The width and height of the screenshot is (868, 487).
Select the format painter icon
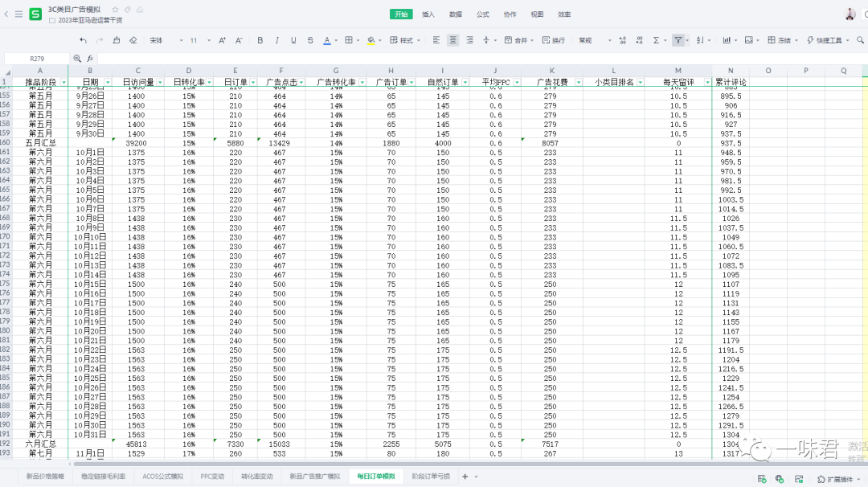pos(117,40)
